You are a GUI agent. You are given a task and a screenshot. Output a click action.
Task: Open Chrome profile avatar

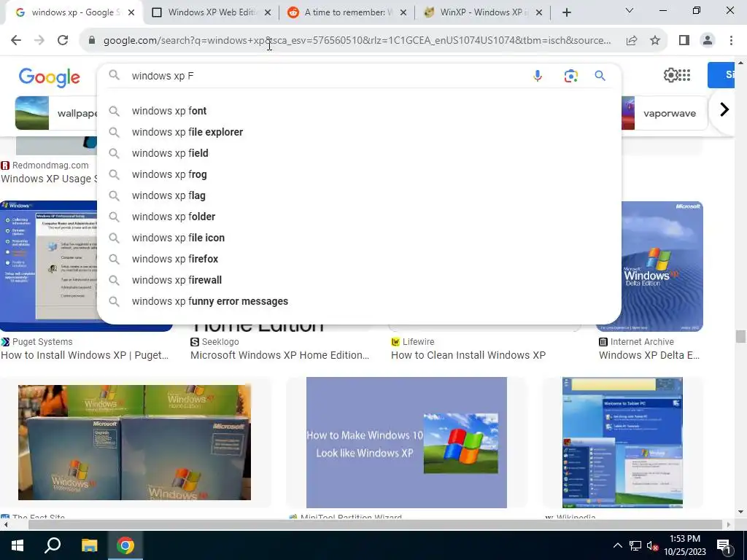click(708, 41)
